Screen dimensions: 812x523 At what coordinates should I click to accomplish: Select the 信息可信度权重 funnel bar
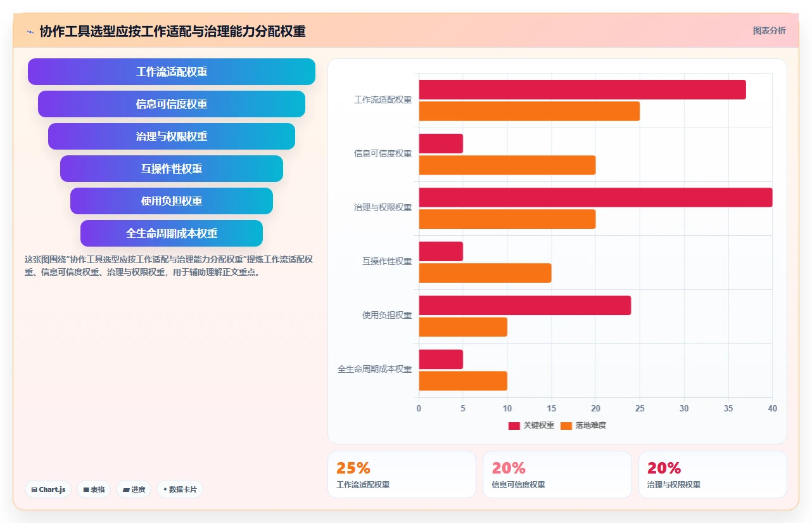[172, 104]
